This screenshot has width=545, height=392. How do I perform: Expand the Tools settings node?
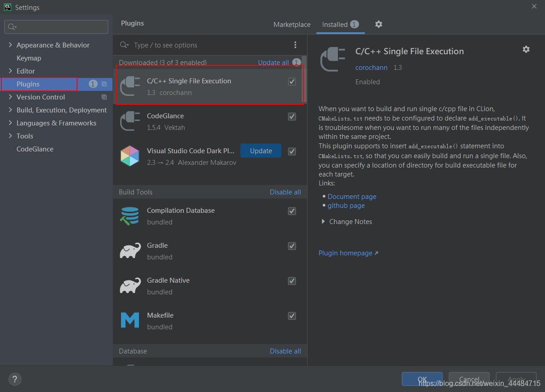[10, 136]
